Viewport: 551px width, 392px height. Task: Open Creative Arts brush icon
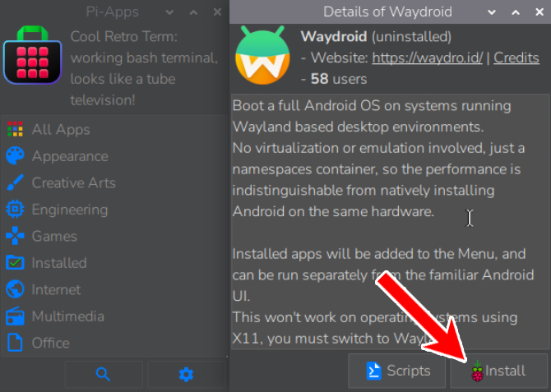coord(15,182)
